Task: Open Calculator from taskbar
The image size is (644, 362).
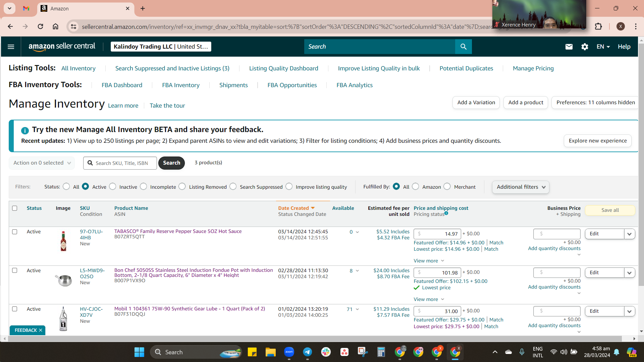Action: [x=381, y=352]
